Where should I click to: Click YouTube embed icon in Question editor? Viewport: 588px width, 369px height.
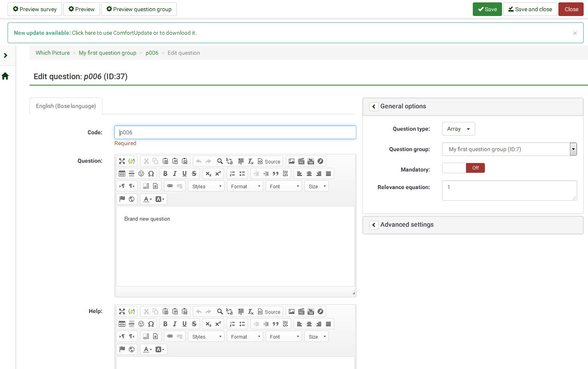point(311,161)
